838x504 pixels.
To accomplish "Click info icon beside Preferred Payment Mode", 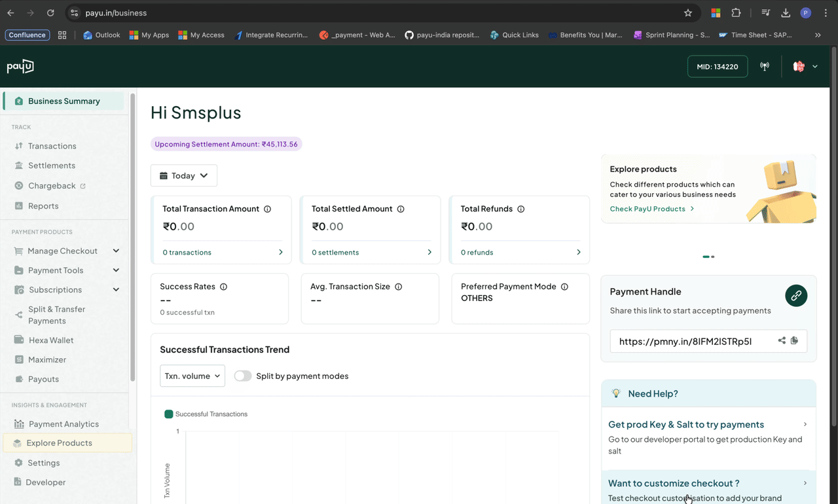I will tap(565, 287).
